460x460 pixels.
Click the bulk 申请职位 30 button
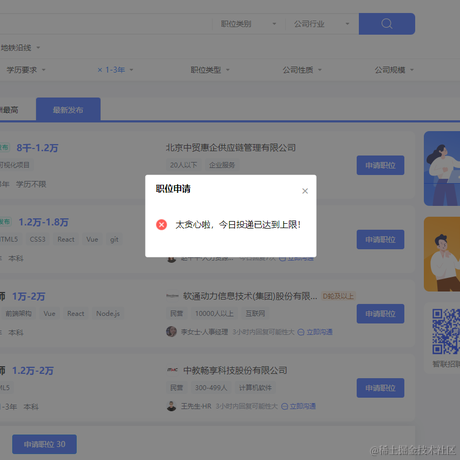pyautogui.click(x=44, y=444)
